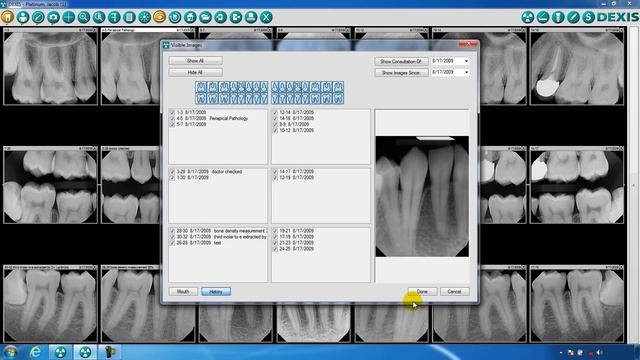Switch to the History view button
Image resolution: width=640 pixels, height=360 pixels.
216,291
